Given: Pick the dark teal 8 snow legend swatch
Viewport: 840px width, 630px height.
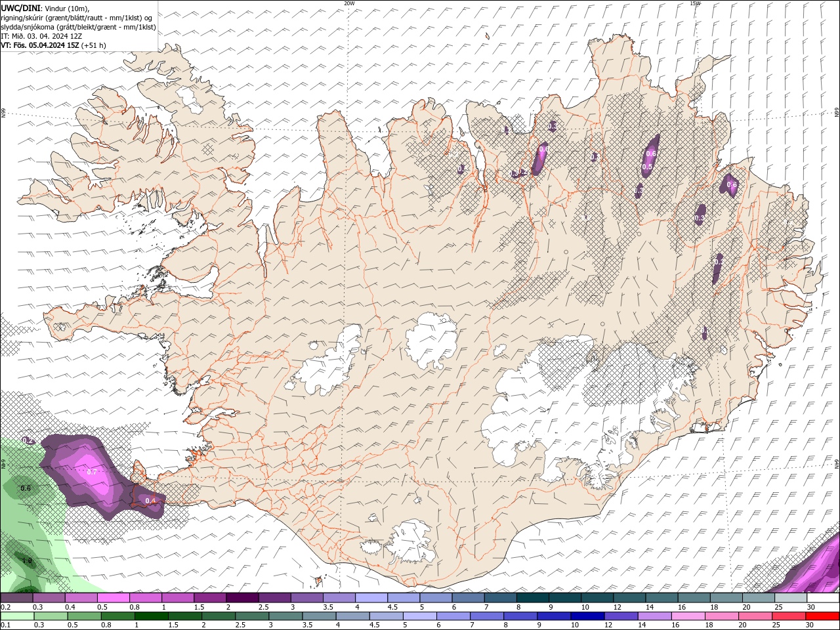Looking at the screenshot, I should point(533,598).
